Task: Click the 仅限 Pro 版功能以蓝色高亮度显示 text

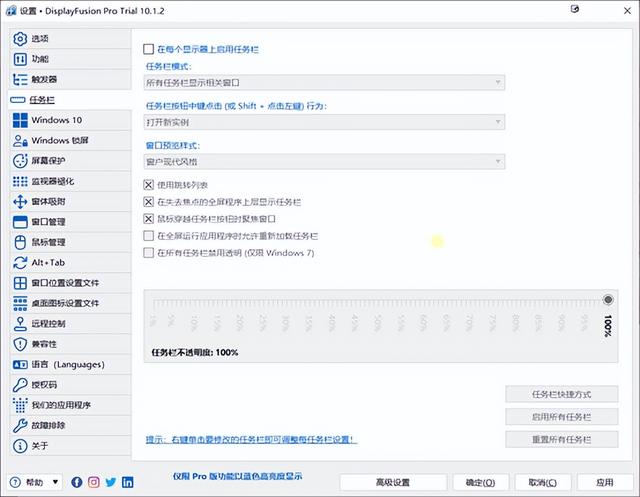Action: coord(238,477)
